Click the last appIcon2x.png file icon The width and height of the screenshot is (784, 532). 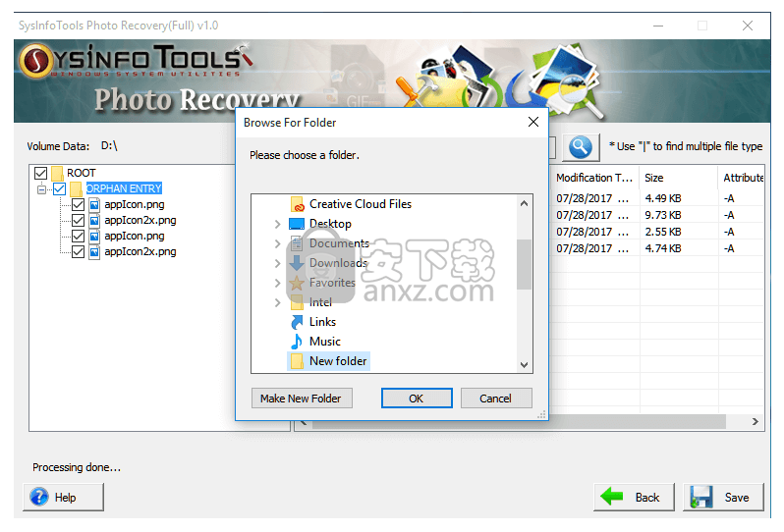[94, 251]
